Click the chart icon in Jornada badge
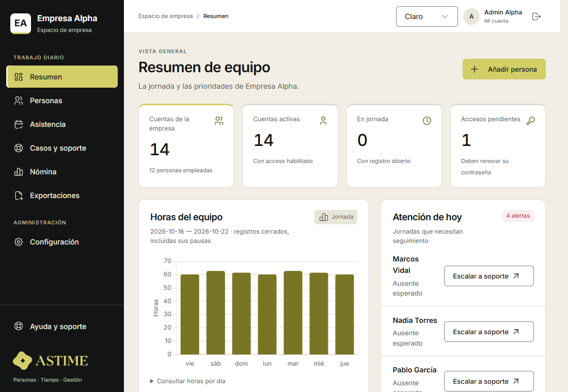The image size is (568, 392). point(323,217)
